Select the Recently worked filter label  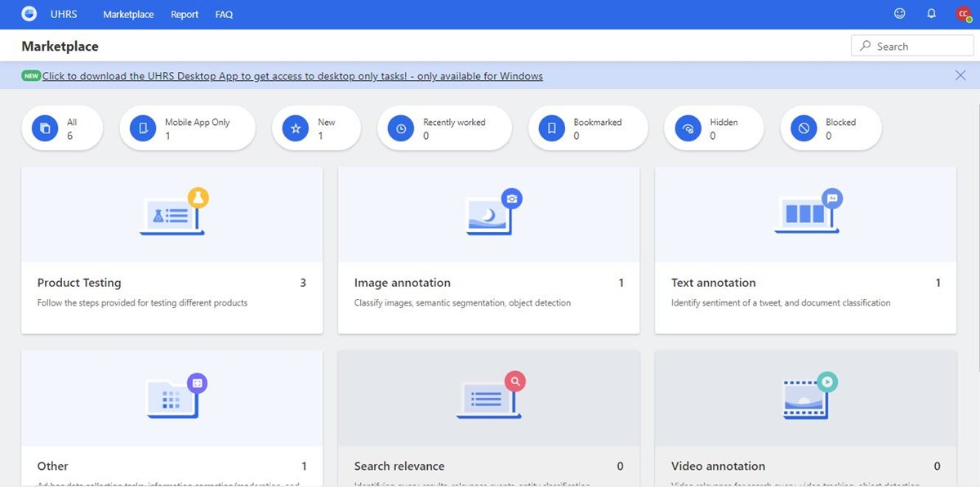tap(454, 123)
